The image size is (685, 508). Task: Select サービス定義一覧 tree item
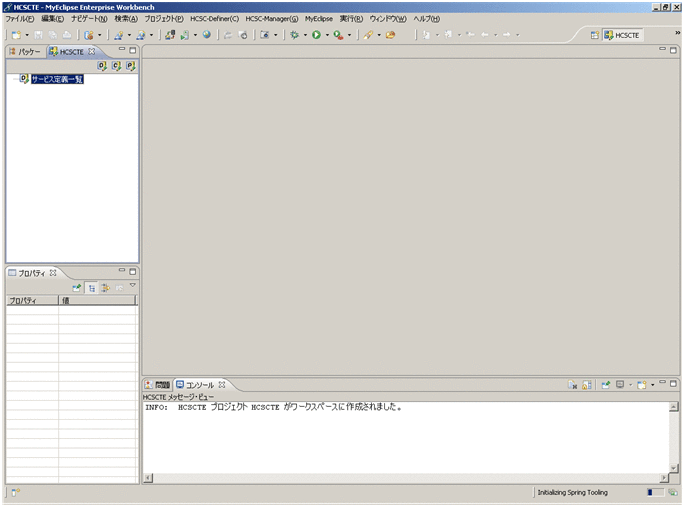[x=57, y=79]
